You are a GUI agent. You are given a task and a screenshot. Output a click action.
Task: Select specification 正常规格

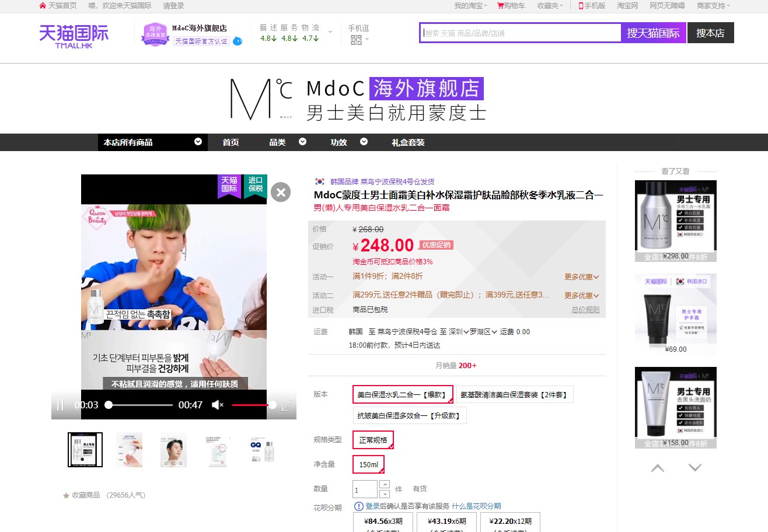(373, 440)
